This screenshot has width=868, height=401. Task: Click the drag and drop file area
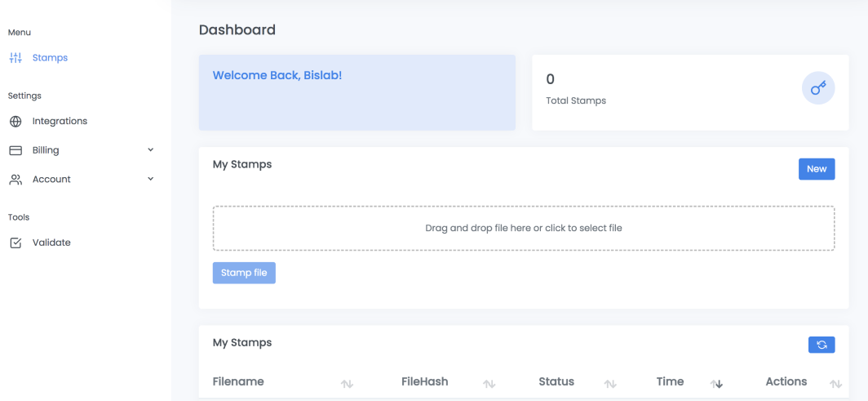[x=523, y=228]
